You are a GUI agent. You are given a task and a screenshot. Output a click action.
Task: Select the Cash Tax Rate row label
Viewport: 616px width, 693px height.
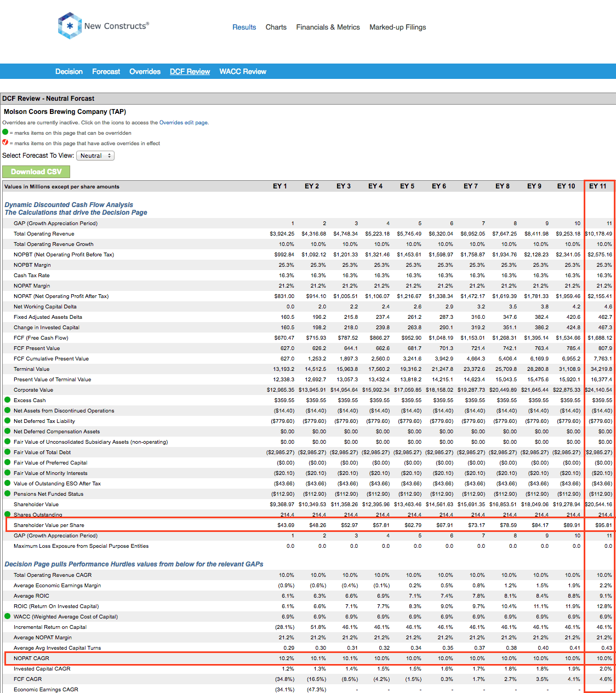coord(32,275)
